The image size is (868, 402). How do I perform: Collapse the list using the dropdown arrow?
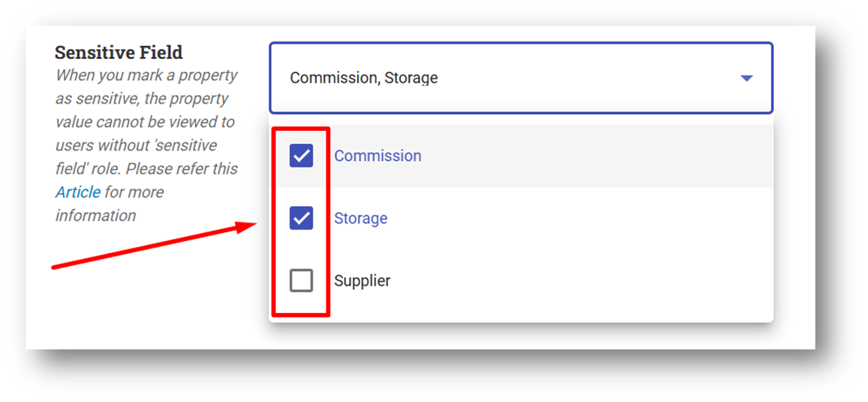(x=747, y=78)
